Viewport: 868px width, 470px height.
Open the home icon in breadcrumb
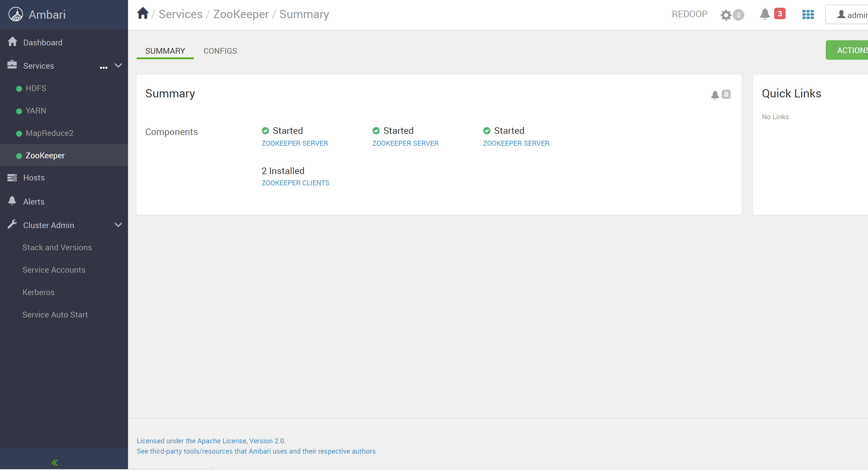[143, 13]
